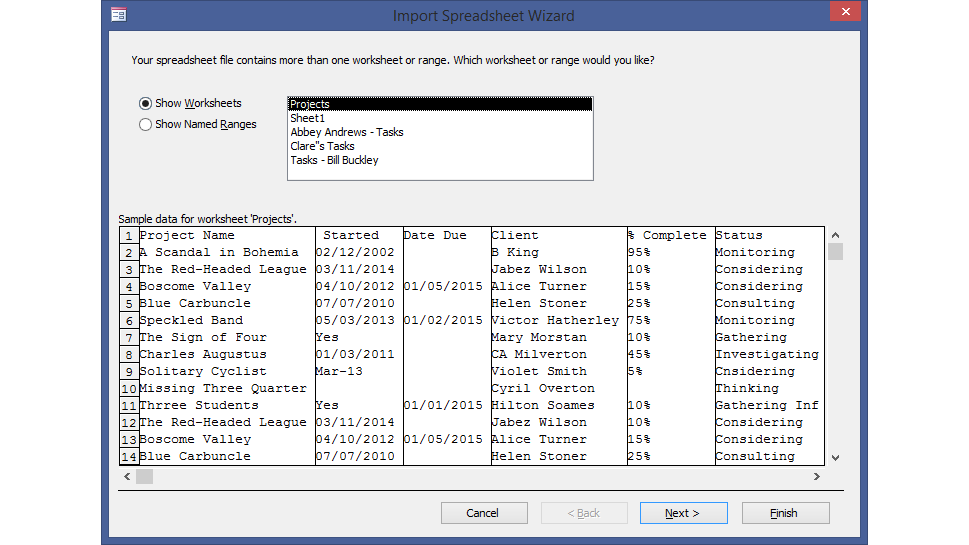Click the 'Project Name' header cell
This screenshot has width=969, height=545.
(227, 235)
